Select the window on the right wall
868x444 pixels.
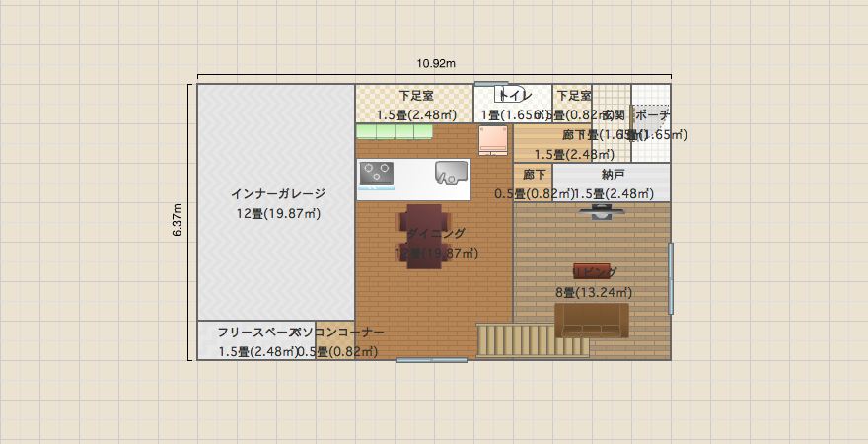point(671,279)
